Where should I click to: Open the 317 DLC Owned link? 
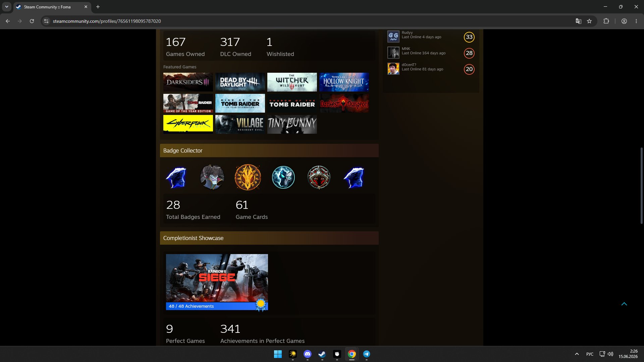point(235,47)
